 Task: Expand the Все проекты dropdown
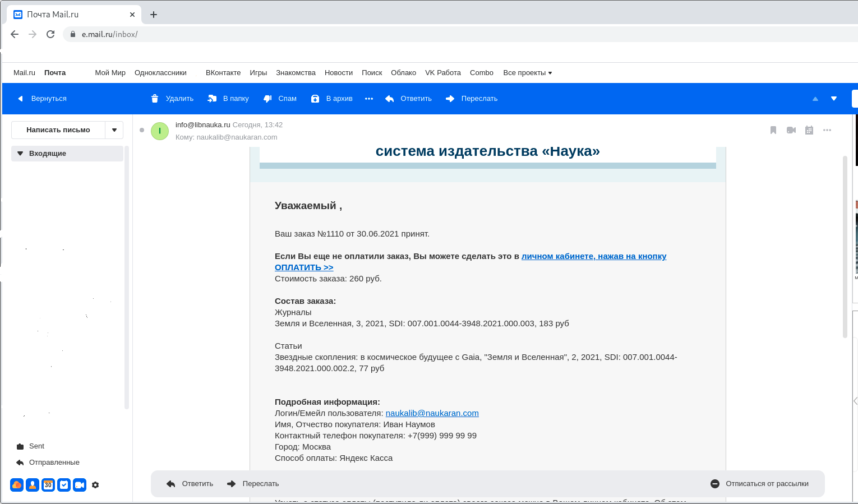pos(528,73)
